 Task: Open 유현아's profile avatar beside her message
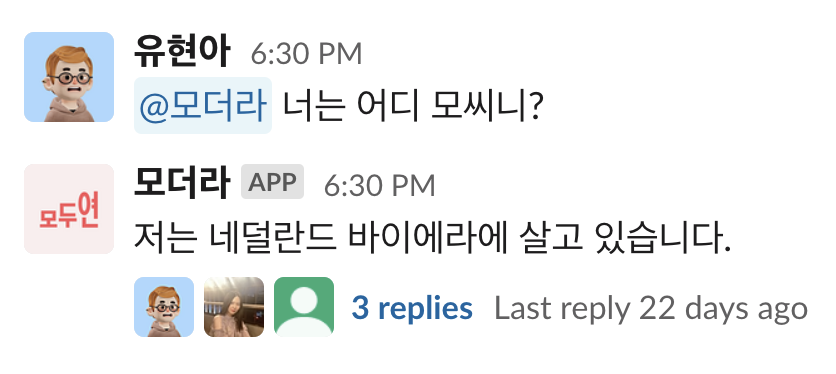tap(69, 77)
